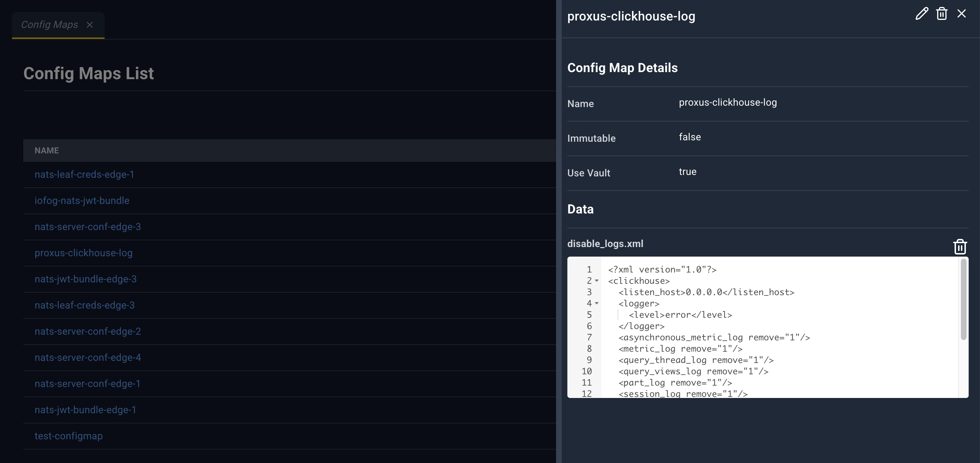Place cursor on the listen_host line in editor
Viewport: 980px width, 463px height.
click(x=706, y=292)
